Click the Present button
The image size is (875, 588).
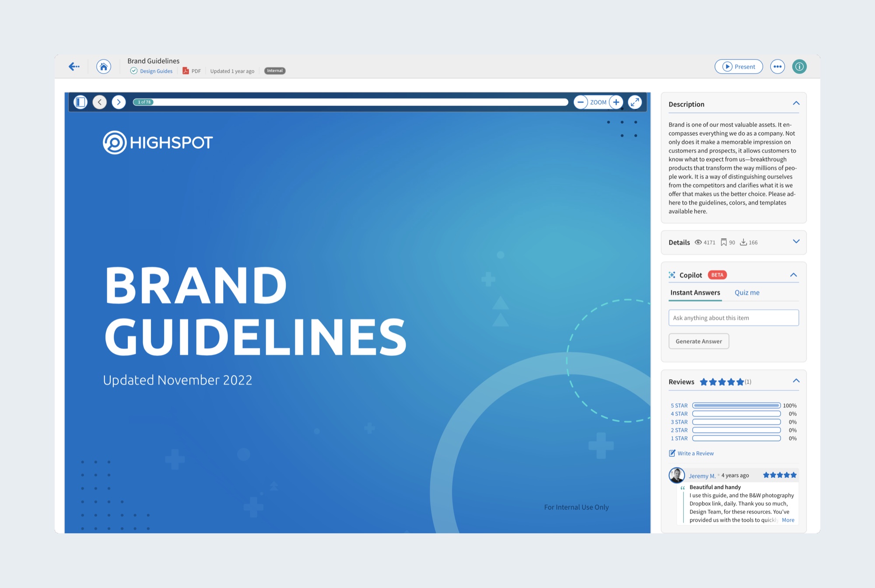coord(738,66)
